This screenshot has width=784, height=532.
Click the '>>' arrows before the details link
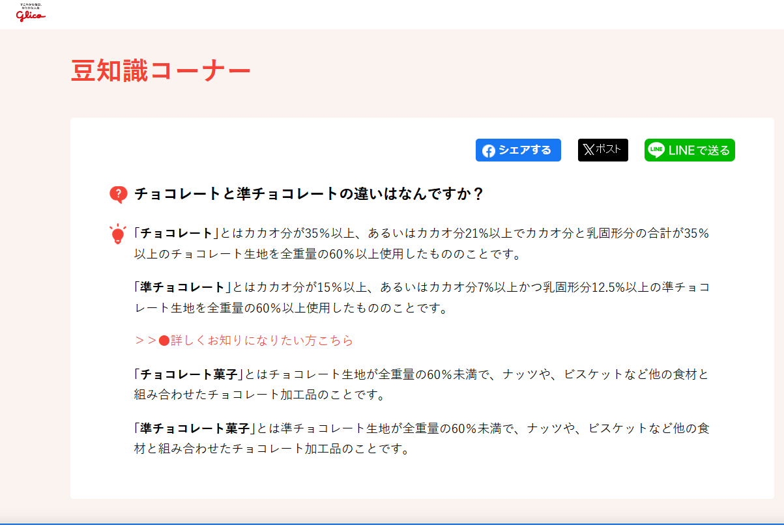145,341
